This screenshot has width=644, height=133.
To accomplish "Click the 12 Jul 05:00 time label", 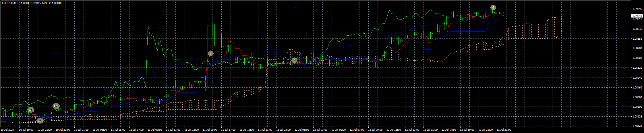I will pyautogui.click(x=338, y=130).
